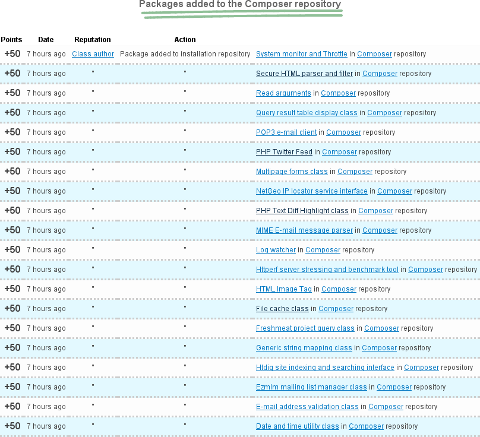Follow Composer link in Query result table row
Screen dimensions: 480x437
click(x=384, y=113)
